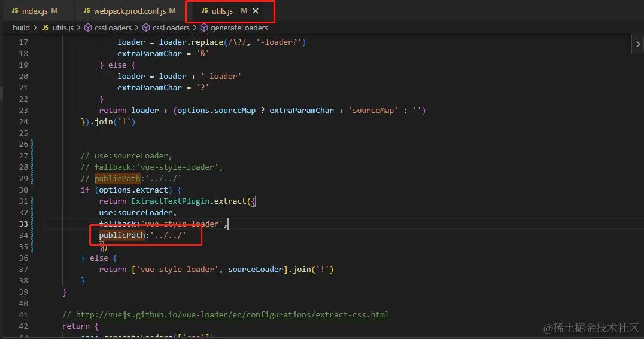Open the first cssLoaders breadcrumb
The width and height of the screenshot is (644, 339).
pos(113,28)
